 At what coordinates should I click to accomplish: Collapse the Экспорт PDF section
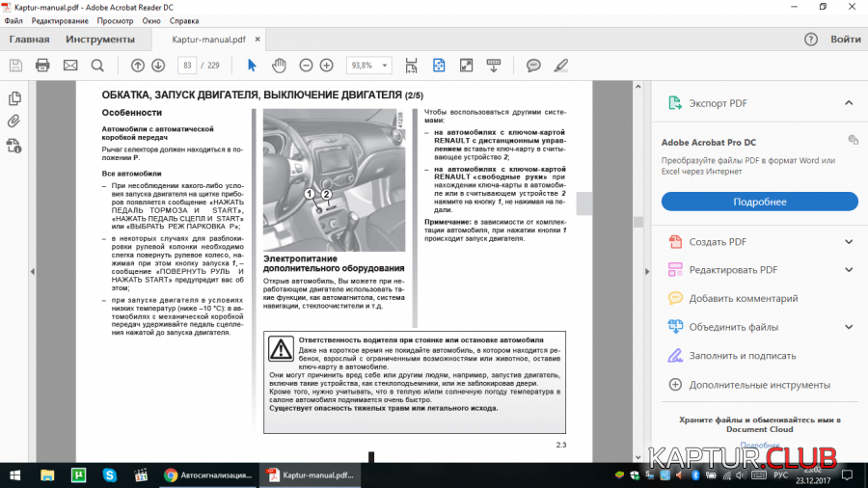(x=849, y=103)
